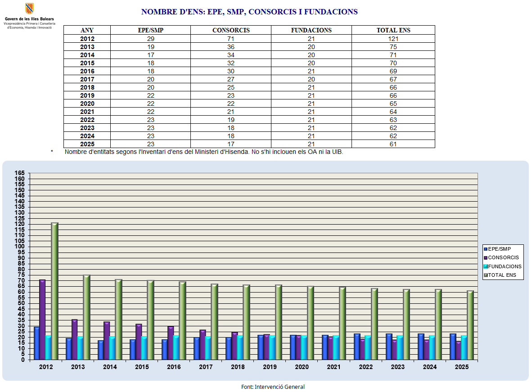The width and height of the screenshot is (532, 392).
Task: Click the 2022 x-axis label in chart
Action: coord(366,367)
